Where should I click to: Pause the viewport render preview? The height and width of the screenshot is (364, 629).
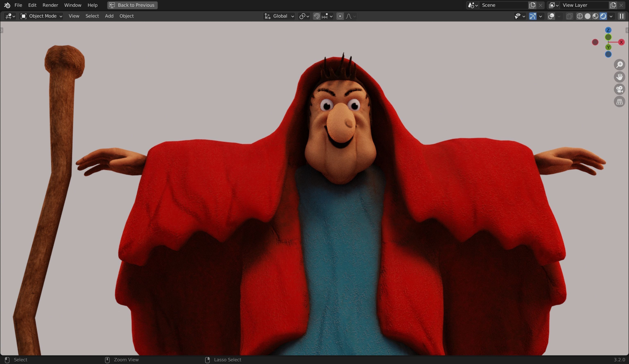click(x=621, y=16)
